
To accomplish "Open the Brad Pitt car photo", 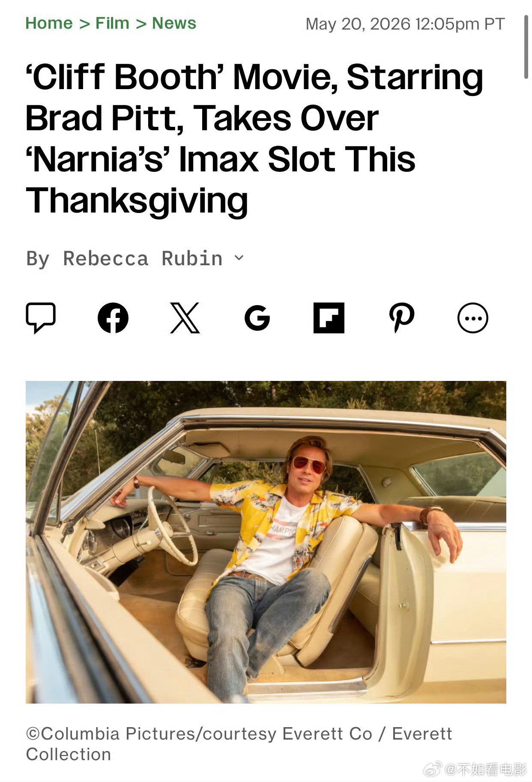I will pyautogui.click(x=266, y=542).
